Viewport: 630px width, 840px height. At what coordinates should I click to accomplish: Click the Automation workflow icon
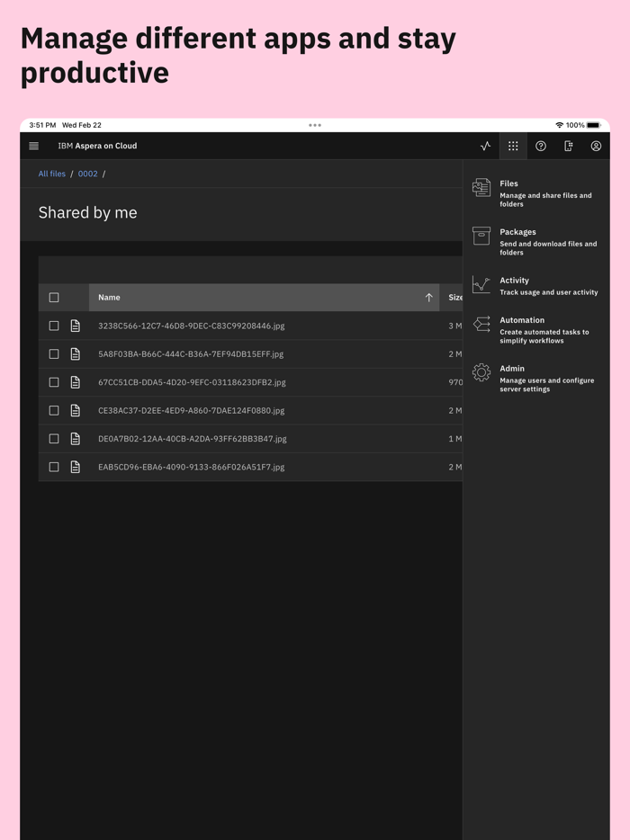click(x=481, y=324)
